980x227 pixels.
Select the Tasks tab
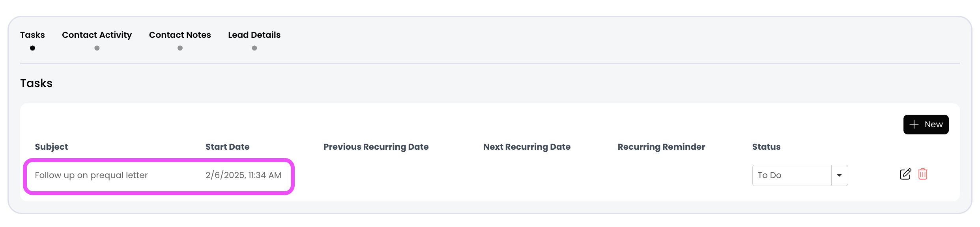pos(32,35)
